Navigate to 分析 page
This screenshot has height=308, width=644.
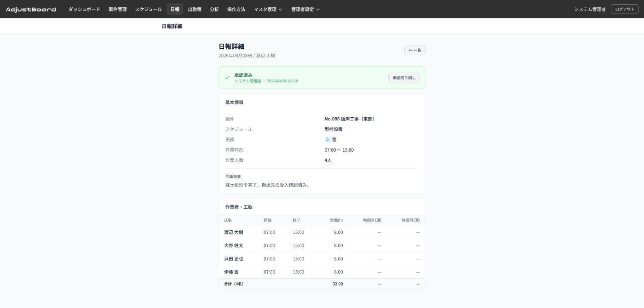click(x=214, y=9)
